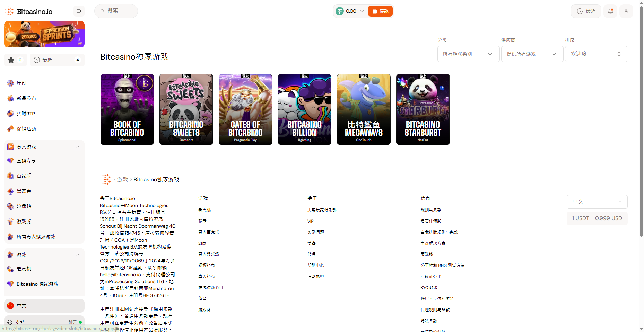
Task: Click the favorites star icon
Action: coord(11,60)
